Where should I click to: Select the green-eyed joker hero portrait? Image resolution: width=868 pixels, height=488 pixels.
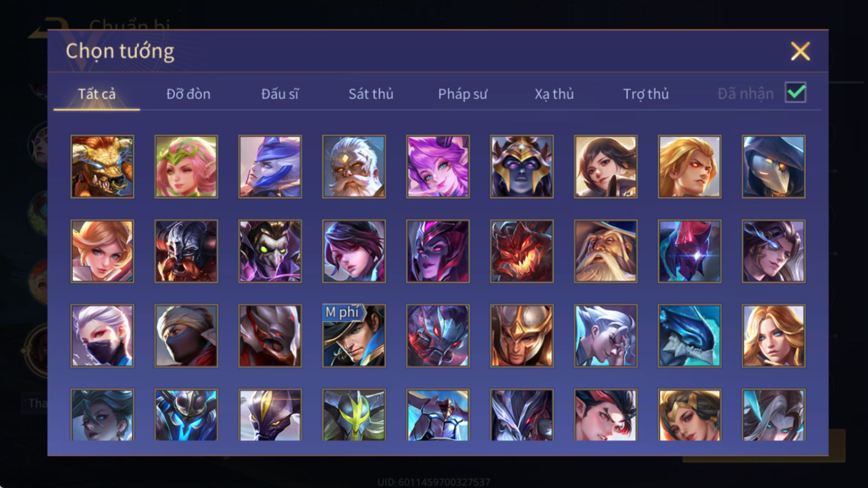point(270,251)
